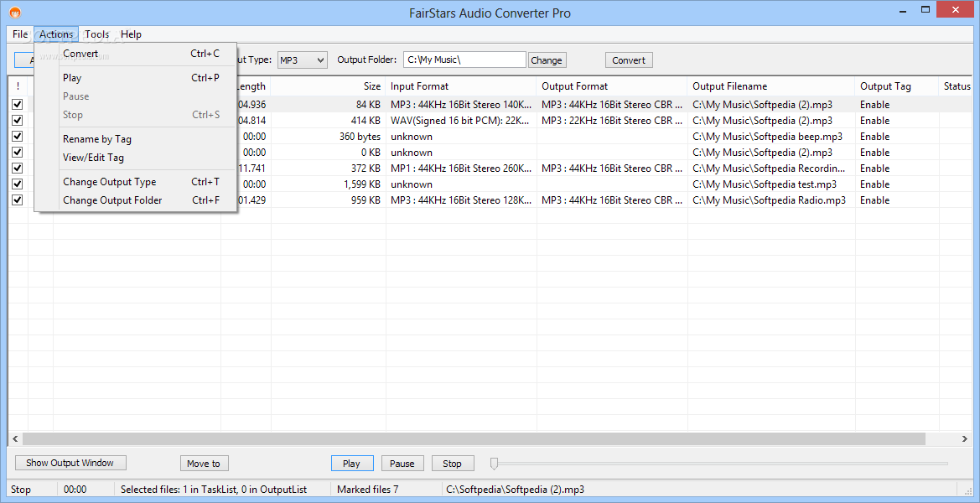Click the Change button next to Output Folder

(547, 60)
